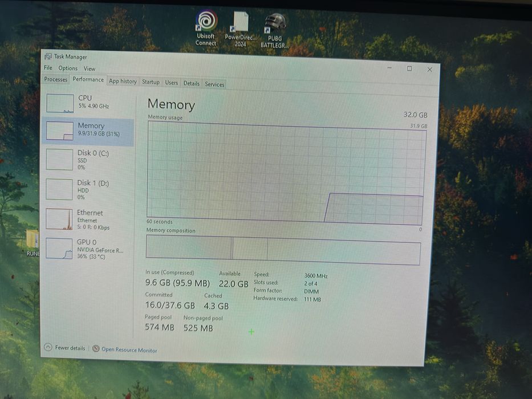This screenshot has width=532, height=399.
Task: Select the Disk 0 (C:) graph thumbnail
Action: [x=59, y=160]
